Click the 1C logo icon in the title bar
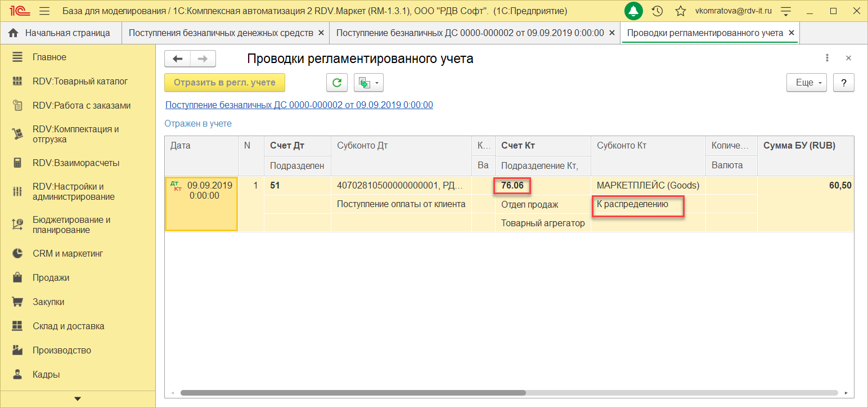Screen dimensions: 868x408 click(19, 11)
